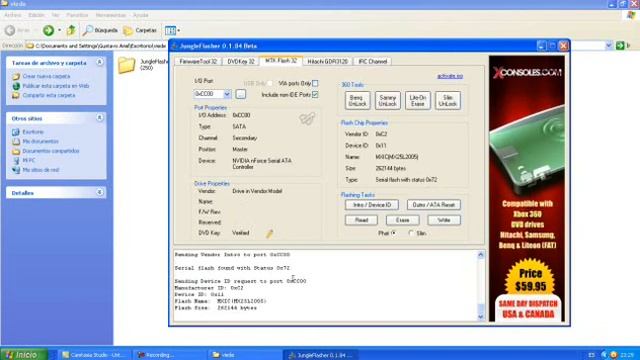Viewport: 640px width, 360px height.
Task: Switch to the Hitachi GDR3120 tab
Action: (327, 61)
